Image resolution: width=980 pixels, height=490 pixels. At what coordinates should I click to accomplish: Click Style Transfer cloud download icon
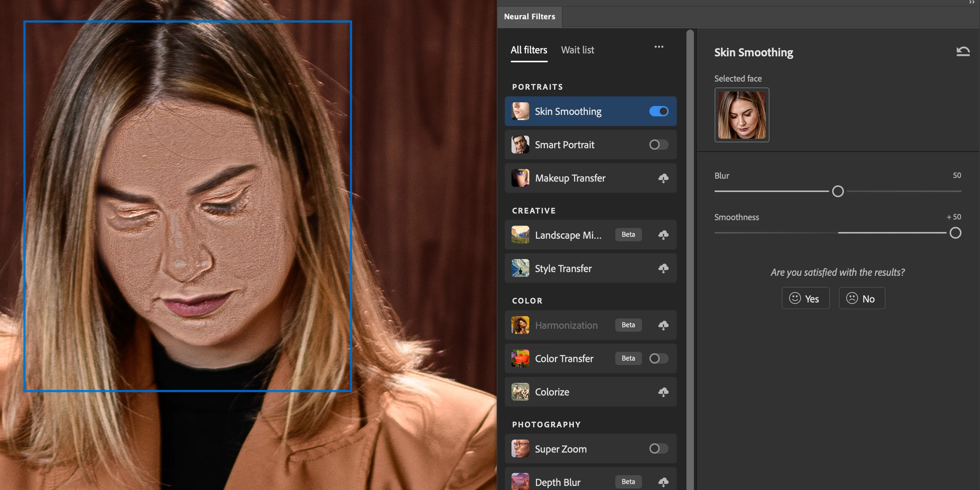(663, 268)
